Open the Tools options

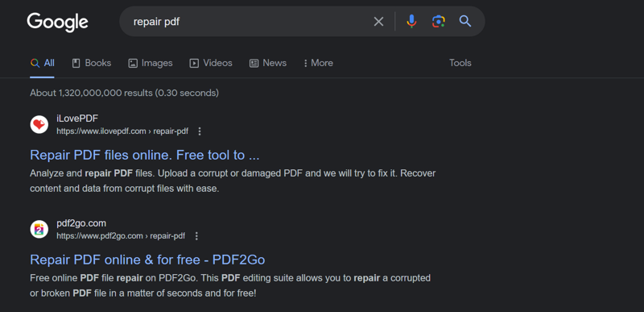coord(460,63)
